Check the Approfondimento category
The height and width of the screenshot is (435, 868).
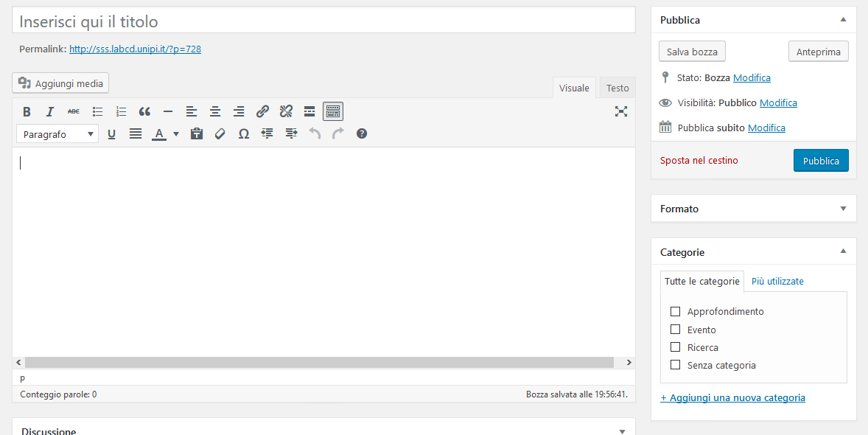click(x=676, y=311)
